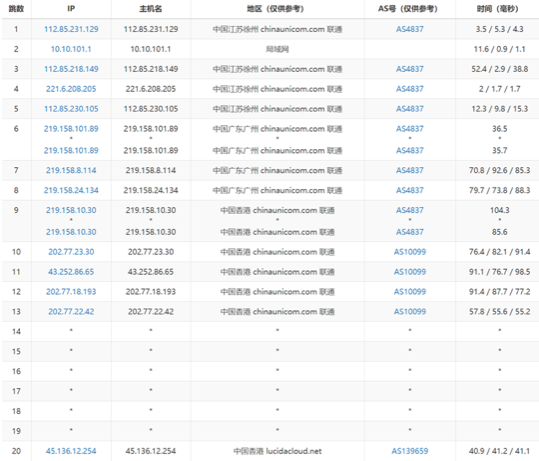Select the '52.4 / 2.9 / 38.8' time cell
Image resolution: width=539 pixels, height=461 pixels.
[499, 69]
